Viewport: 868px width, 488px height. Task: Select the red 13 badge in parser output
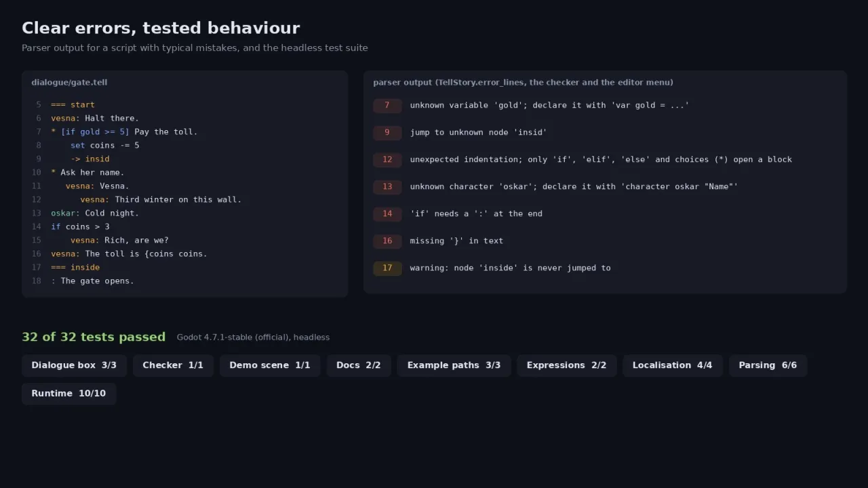coord(387,186)
